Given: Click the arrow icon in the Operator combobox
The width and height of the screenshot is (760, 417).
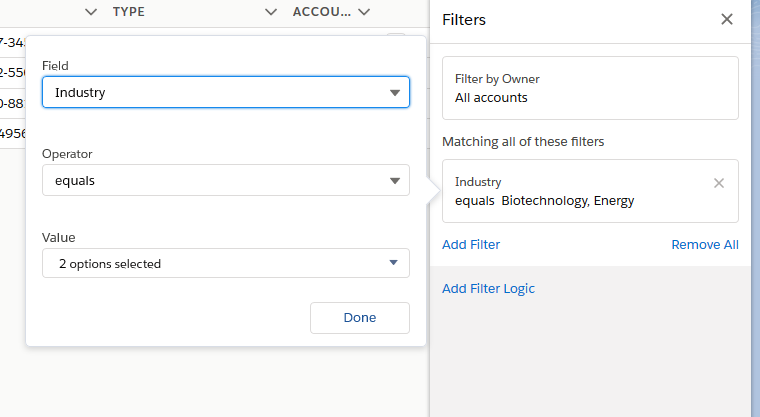Looking at the screenshot, I should tap(394, 181).
